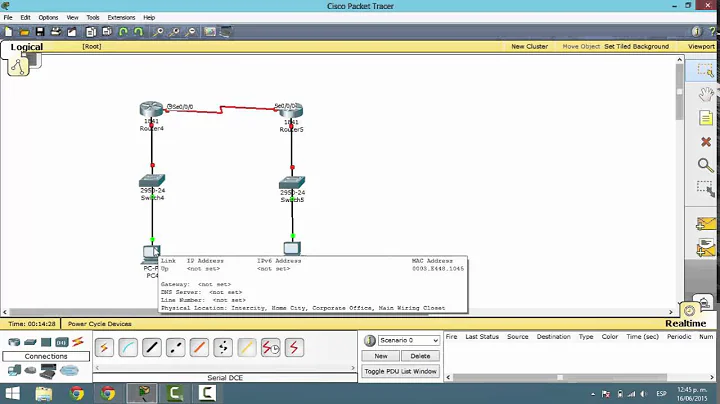
Task: Choose the red X Delete tool
Action: 706,142
